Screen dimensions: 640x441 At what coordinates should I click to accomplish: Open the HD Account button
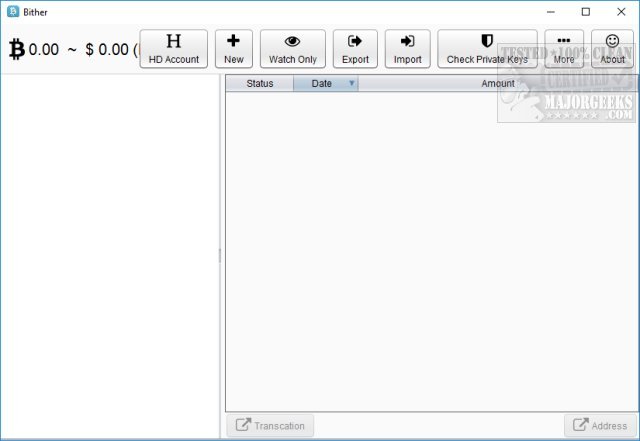click(x=173, y=49)
